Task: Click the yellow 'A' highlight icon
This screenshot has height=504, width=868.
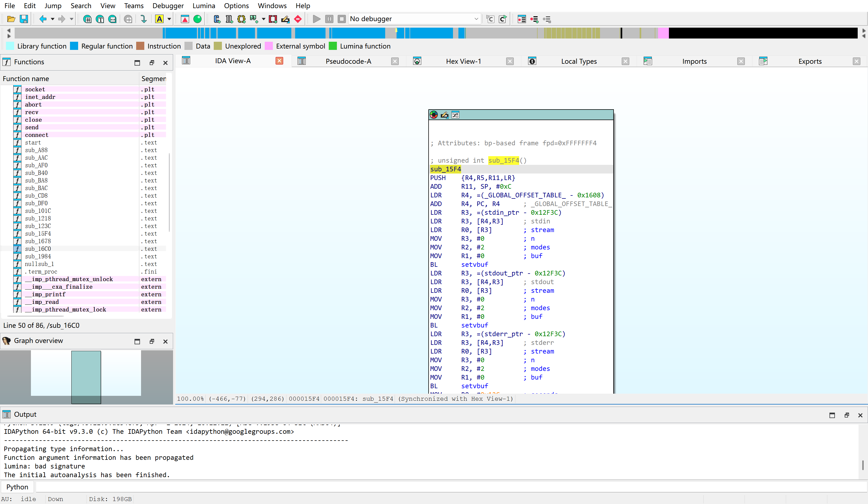Action: pos(159,19)
